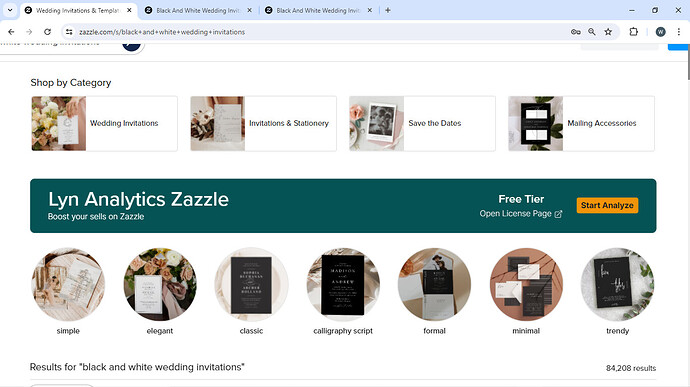
Task: Click the page vertical scrollbar thumb
Action: [688, 62]
